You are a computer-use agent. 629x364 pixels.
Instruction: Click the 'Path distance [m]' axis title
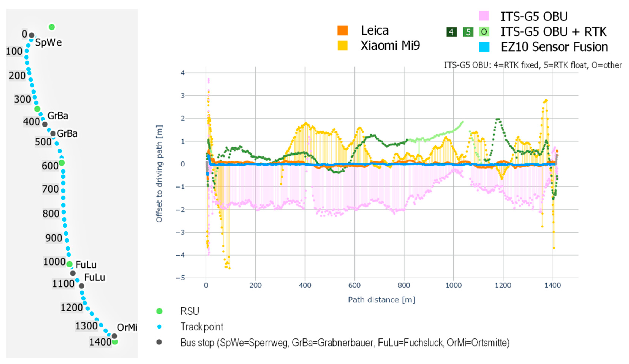(x=381, y=300)
